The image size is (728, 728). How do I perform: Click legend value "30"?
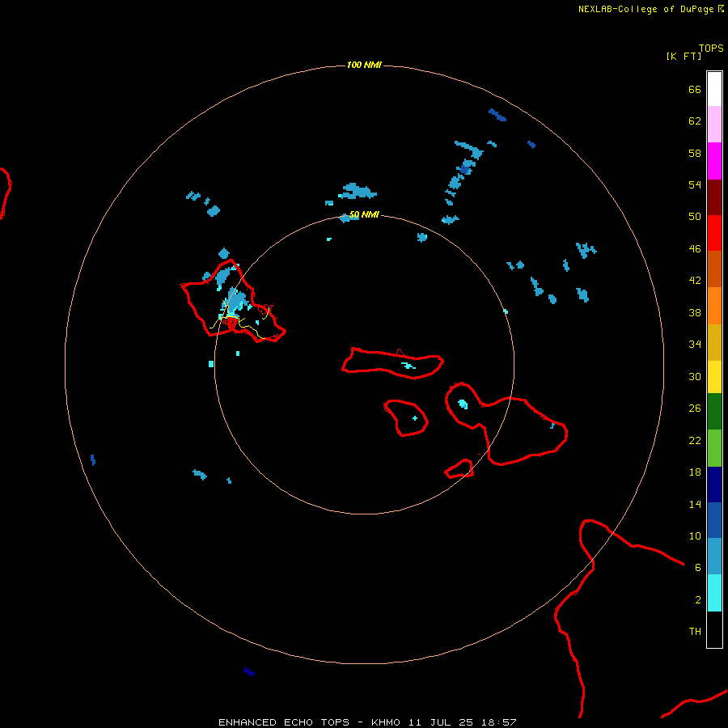(695, 376)
